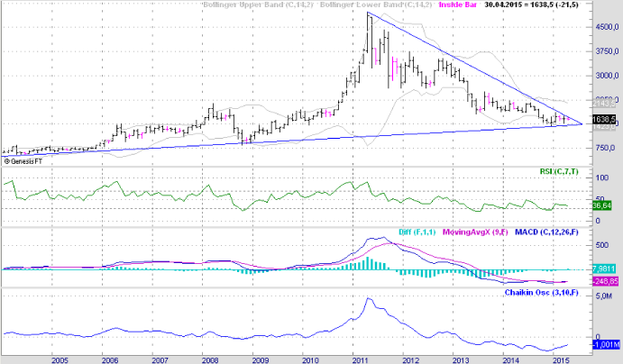Click the magenta -246,85 value tag
Image resolution: width=623 pixels, height=364 pixels.
[x=603, y=279]
